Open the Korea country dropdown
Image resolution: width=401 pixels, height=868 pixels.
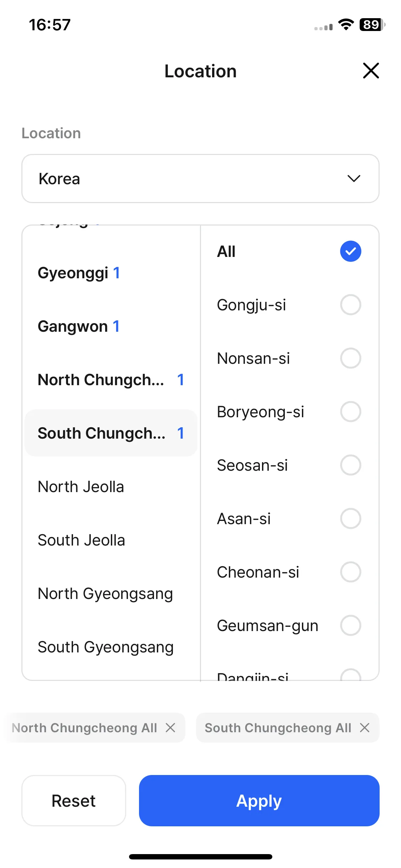pyautogui.click(x=200, y=179)
